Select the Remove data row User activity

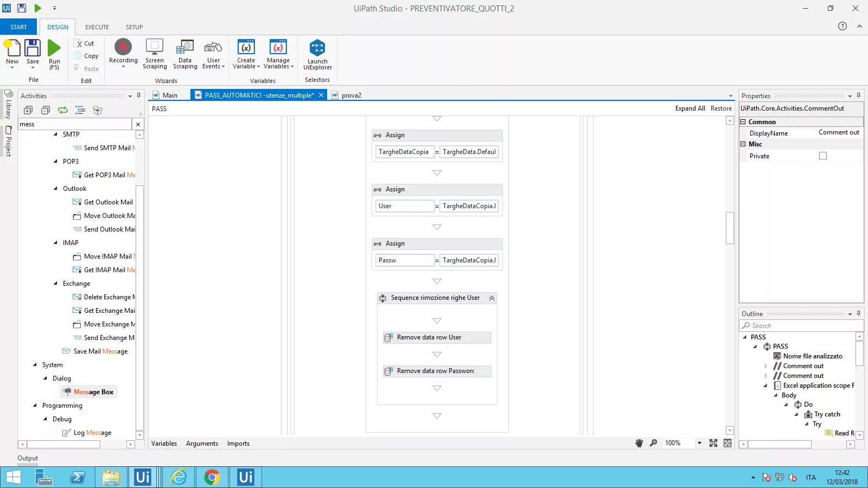tap(437, 337)
